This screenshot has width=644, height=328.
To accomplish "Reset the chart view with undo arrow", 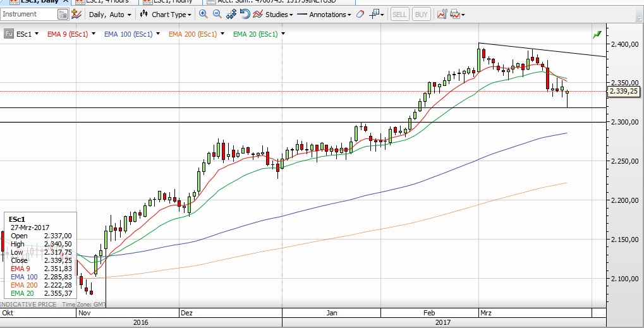I will [245, 15].
